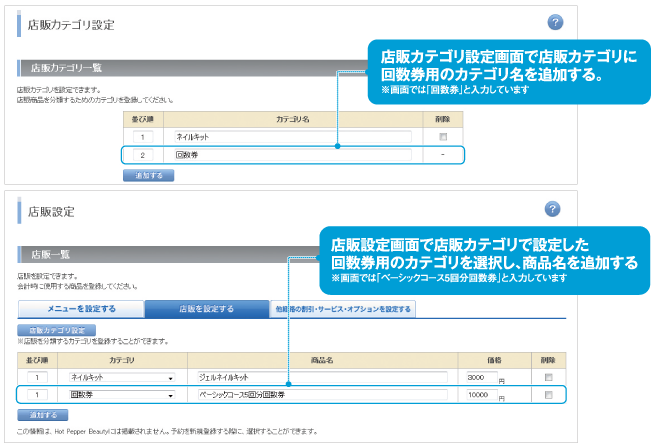Click ジェルネイルキット product name field
Image resolution: width=670 pixels, height=444 pixels.
[x=321, y=378]
